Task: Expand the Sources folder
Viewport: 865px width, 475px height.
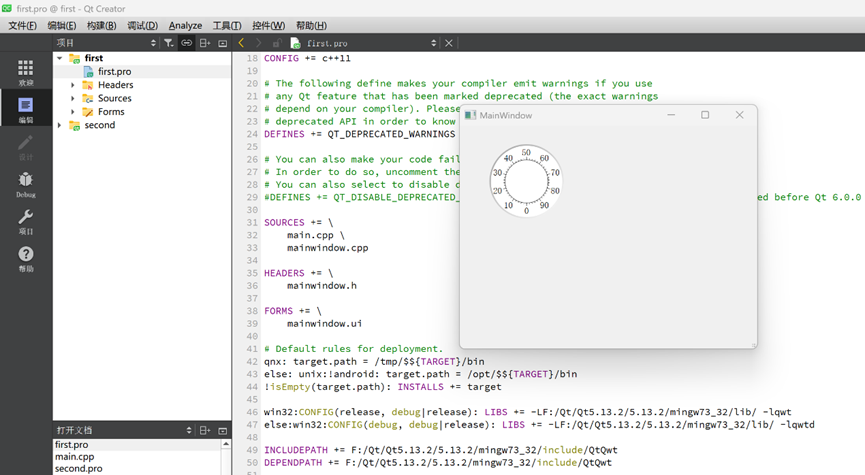Action: pyautogui.click(x=73, y=98)
